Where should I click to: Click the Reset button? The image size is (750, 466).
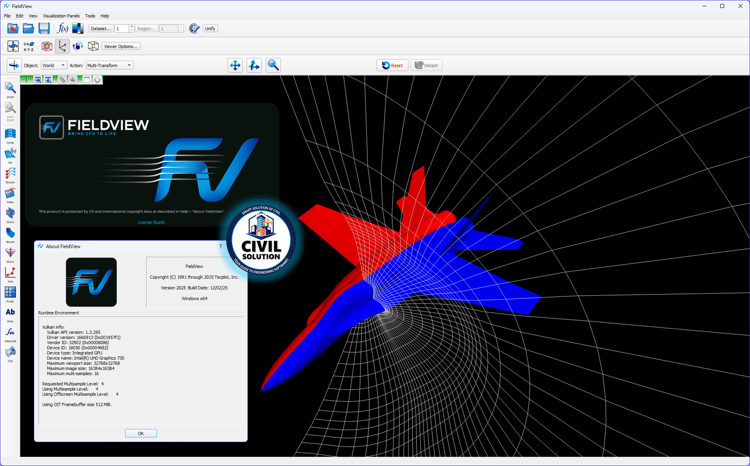click(x=392, y=66)
